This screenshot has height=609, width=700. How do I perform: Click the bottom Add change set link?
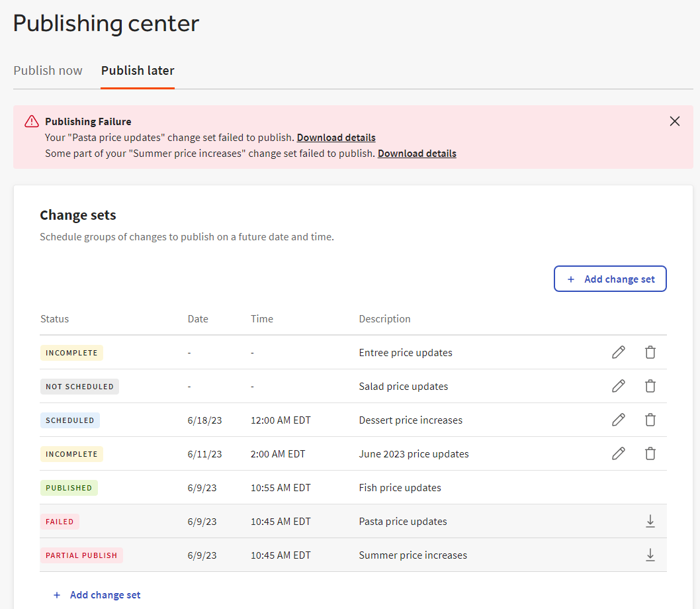click(97, 595)
